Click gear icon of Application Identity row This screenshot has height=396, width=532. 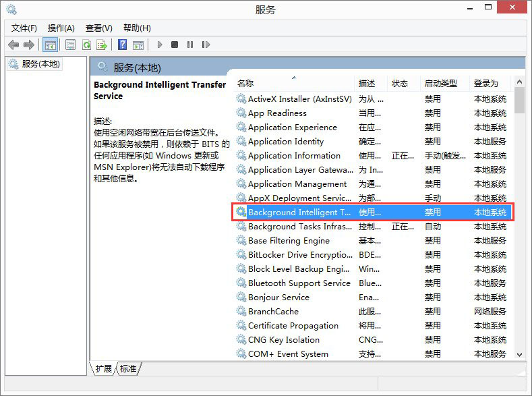tap(241, 141)
